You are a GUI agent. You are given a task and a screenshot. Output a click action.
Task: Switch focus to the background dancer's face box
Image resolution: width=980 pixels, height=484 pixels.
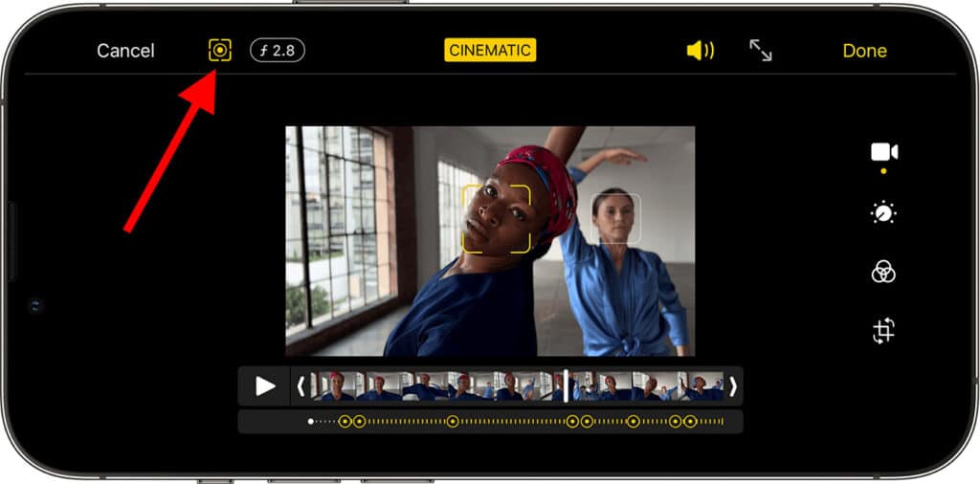pyautogui.click(x=615, y=217)
